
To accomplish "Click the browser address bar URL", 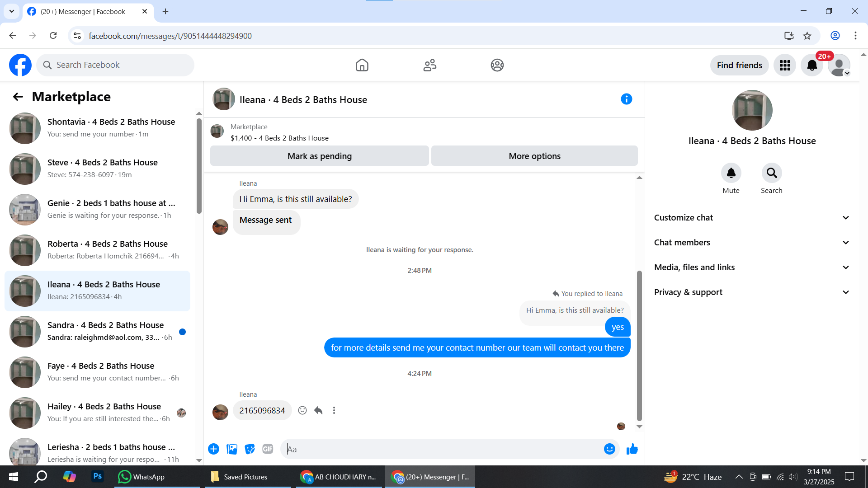I will 170,36.
